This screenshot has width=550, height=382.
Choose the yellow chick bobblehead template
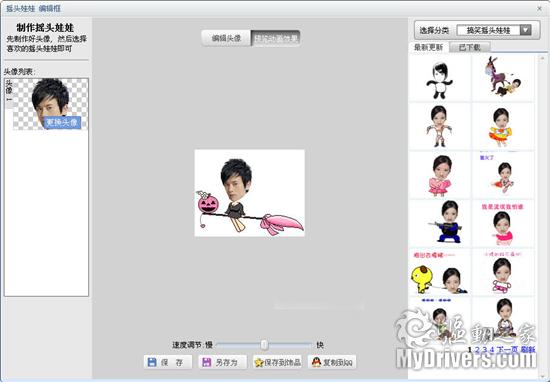coord(440,272)
